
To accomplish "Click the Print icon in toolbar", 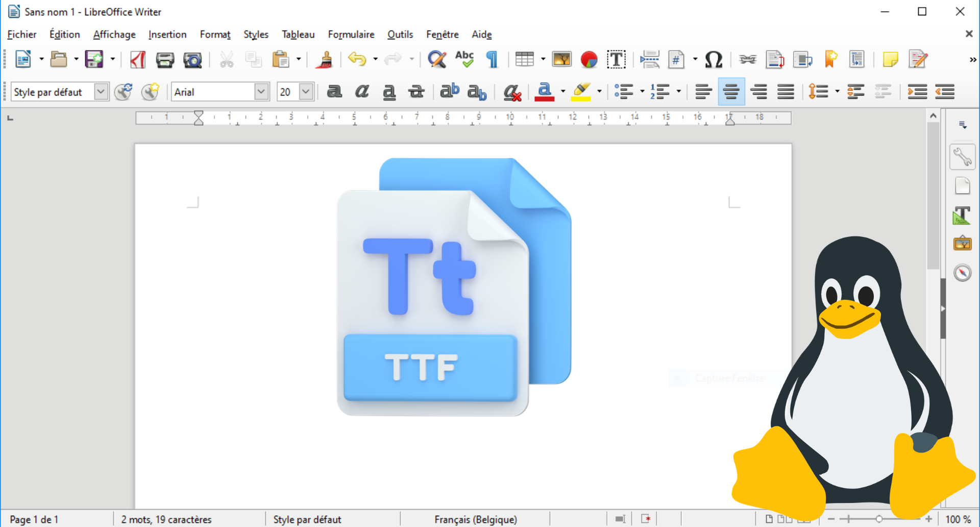I will pos(165,60).
